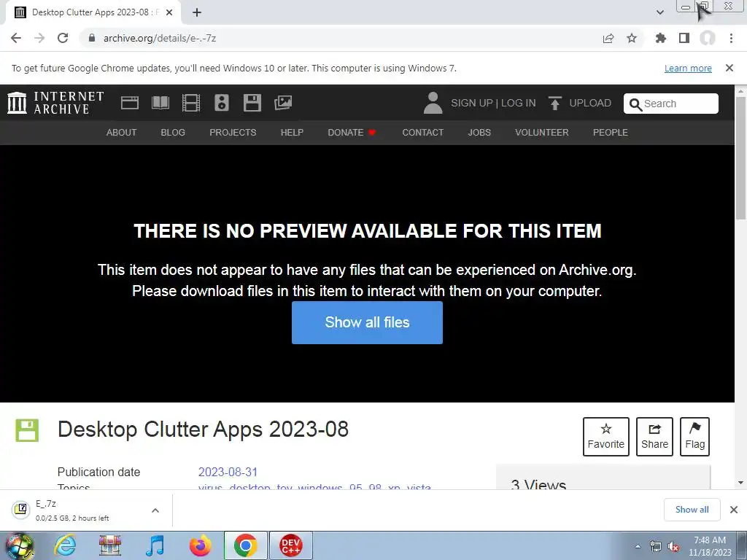Screen dimensions: 747x560
Task: Open the PROJECTS menu item
Action: tap(233, 133)
